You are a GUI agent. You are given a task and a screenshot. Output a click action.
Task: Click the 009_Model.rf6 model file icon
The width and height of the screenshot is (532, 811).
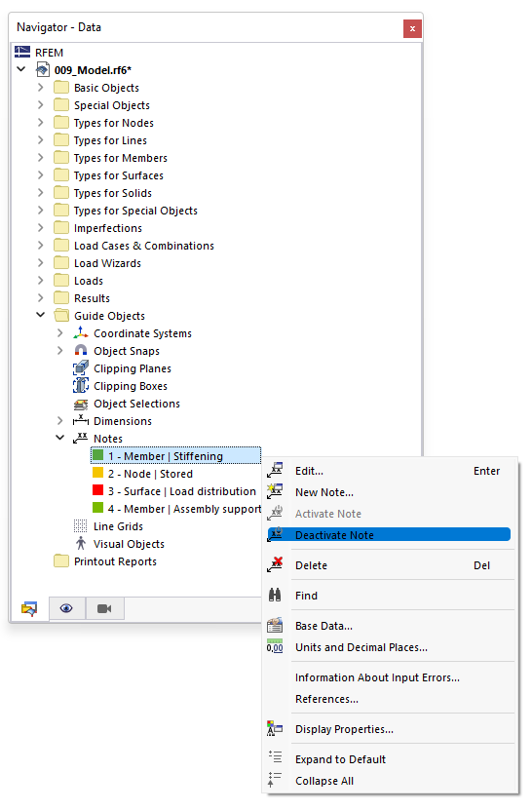pos(43,70)
